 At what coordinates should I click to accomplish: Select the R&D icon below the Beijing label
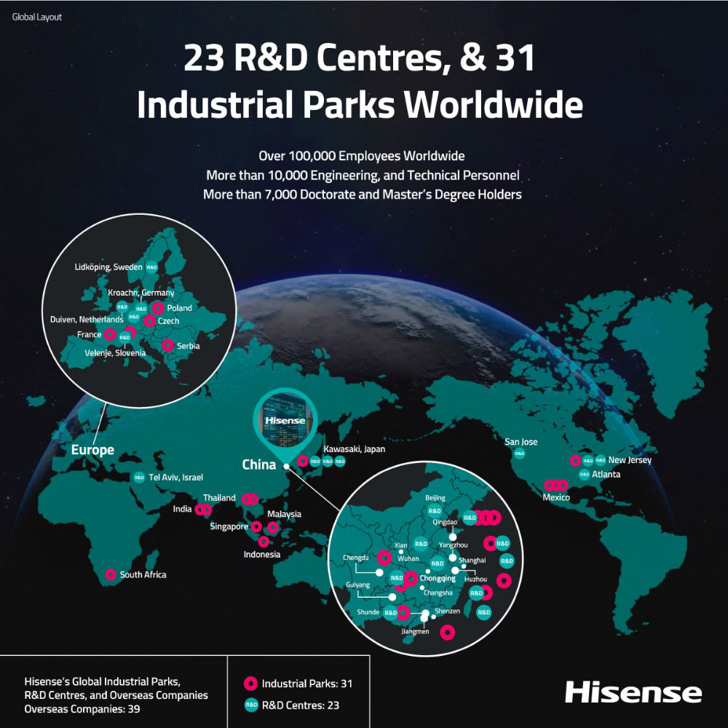click(435, 511)
